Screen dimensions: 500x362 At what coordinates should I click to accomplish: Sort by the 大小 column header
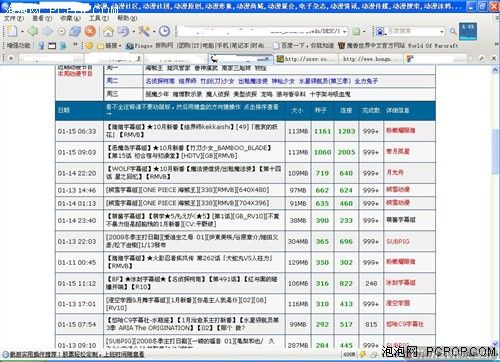[x=297, y=110]
